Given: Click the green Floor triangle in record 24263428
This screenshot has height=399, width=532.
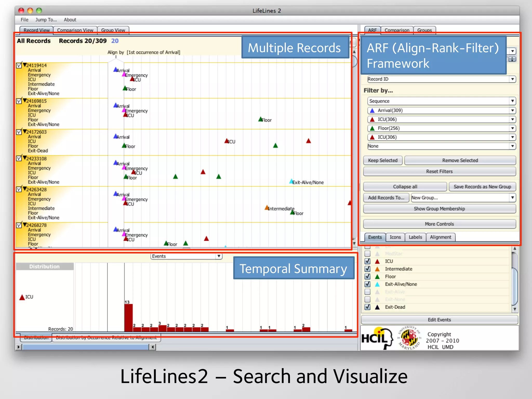Looking at the screenshot, I should coord(292,212).
